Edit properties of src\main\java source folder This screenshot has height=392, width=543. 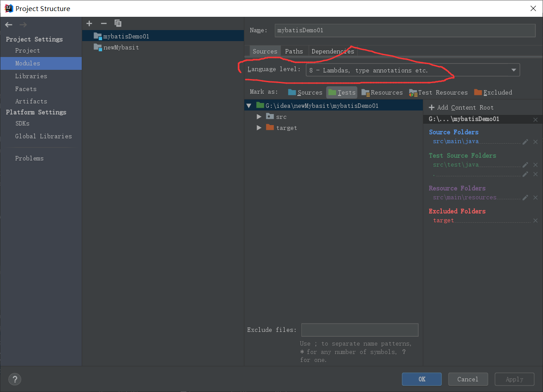525,142
